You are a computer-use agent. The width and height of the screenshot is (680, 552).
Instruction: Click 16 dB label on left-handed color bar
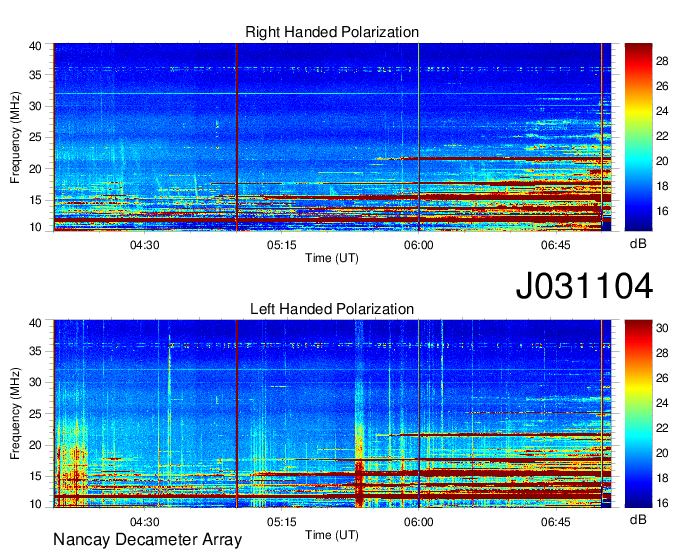pyautogui.click(x=662, y=503)
